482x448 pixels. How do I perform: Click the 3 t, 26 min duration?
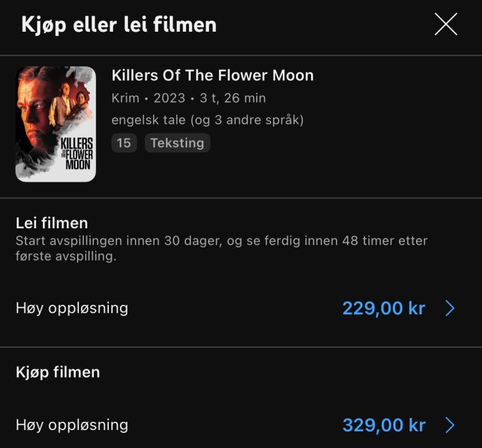tap(233, 98)
